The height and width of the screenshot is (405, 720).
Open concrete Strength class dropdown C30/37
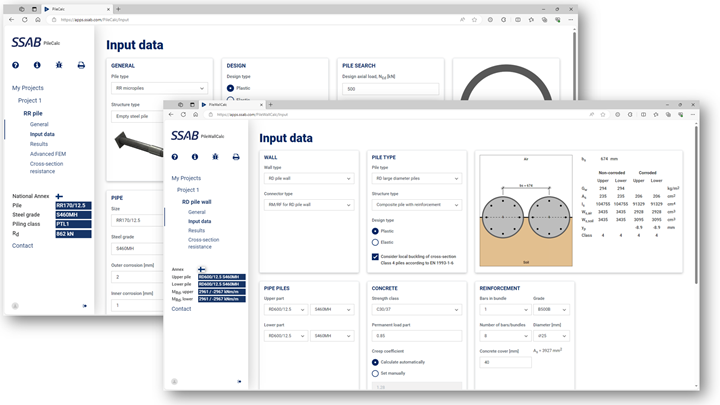click(416, 309)
